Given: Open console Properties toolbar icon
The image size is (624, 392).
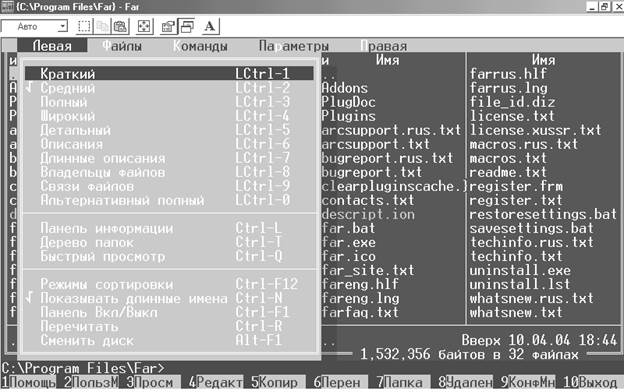Looking at the screenshot, I should click(168, 27).
